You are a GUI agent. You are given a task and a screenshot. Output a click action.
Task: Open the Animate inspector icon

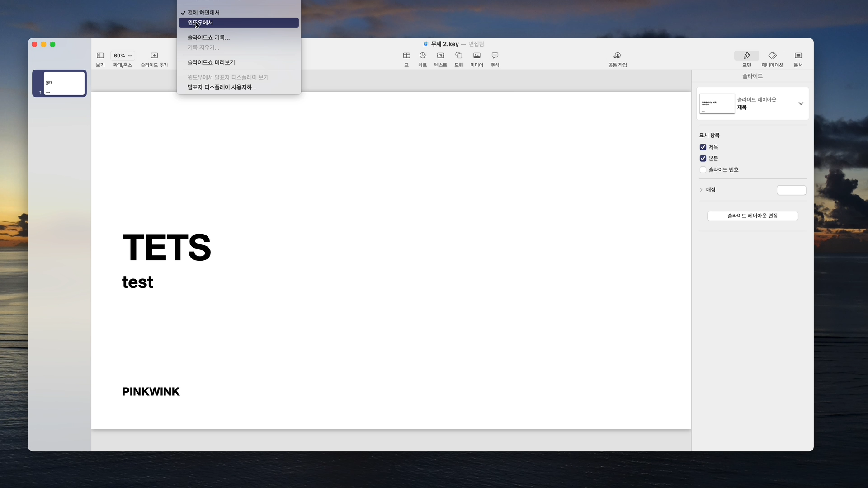click(772, 56)
